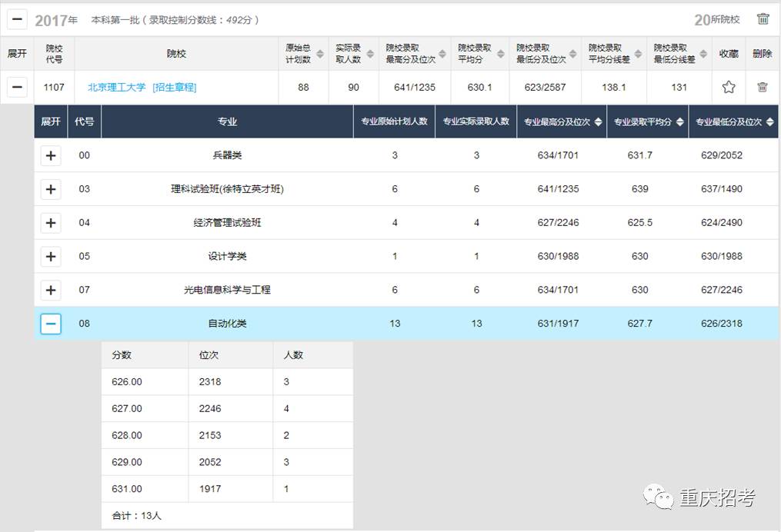Favorite 北京理工大学 with star icon
The width and height of the screenshot is (781, 532).
728,87
